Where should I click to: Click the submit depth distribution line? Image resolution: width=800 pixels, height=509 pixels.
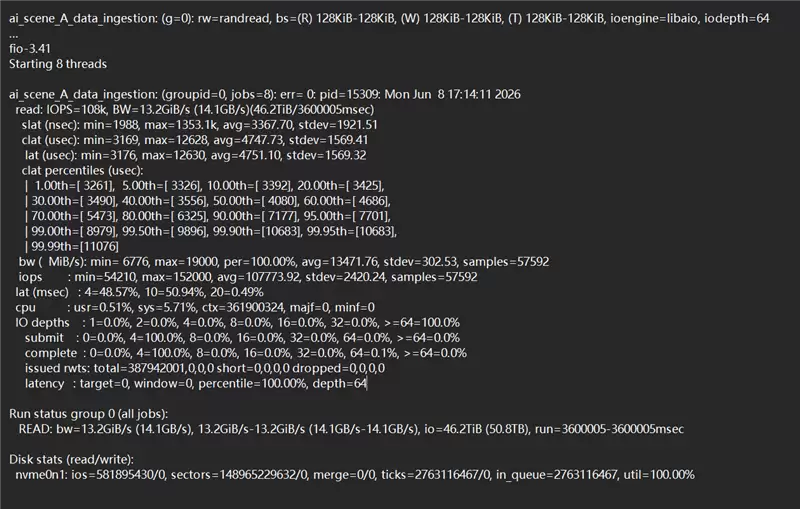[x=242, y=338]
